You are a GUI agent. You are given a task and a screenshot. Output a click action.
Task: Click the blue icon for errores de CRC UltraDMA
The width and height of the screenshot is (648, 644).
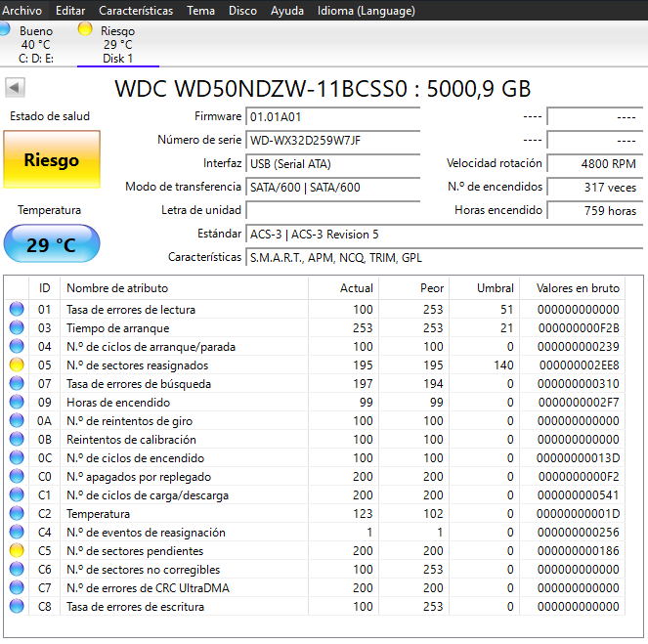[x=17, y=588]
